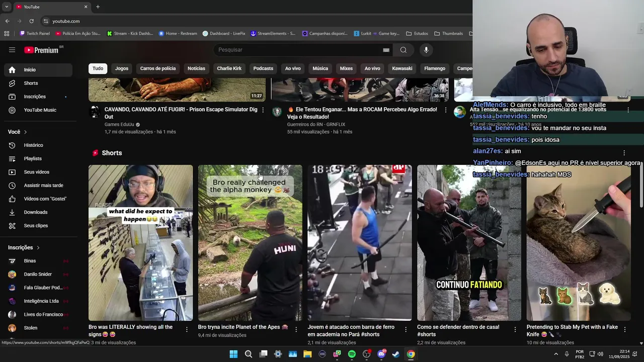Play the 'what did he expect' short thumbnail

click(140, 243)
